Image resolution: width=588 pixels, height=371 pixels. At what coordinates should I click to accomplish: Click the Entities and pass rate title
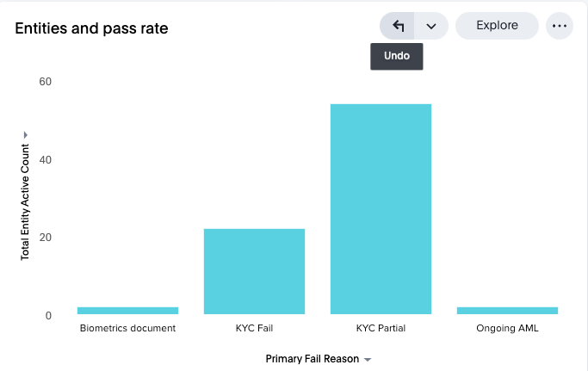point(91,28)
